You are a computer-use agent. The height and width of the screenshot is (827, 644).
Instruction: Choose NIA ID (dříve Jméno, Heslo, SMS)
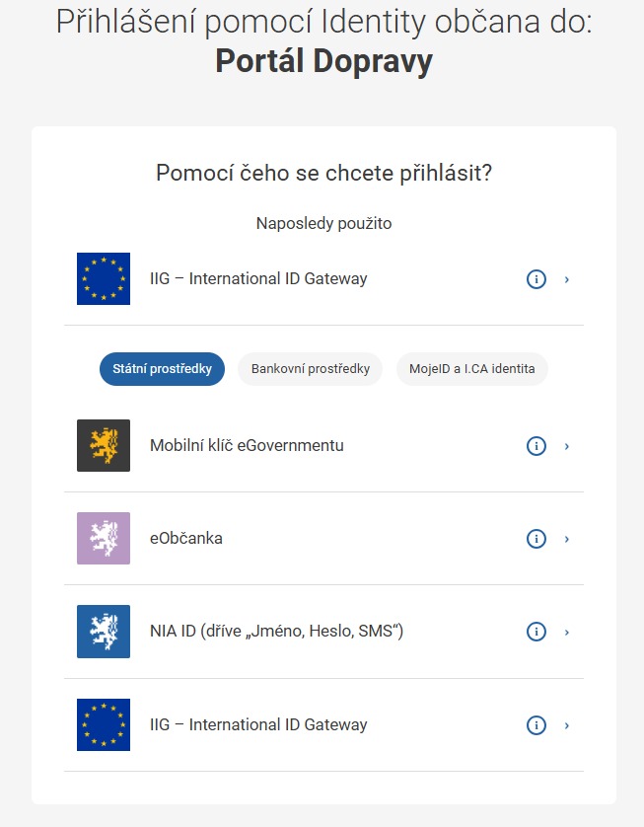coord(277,631)
